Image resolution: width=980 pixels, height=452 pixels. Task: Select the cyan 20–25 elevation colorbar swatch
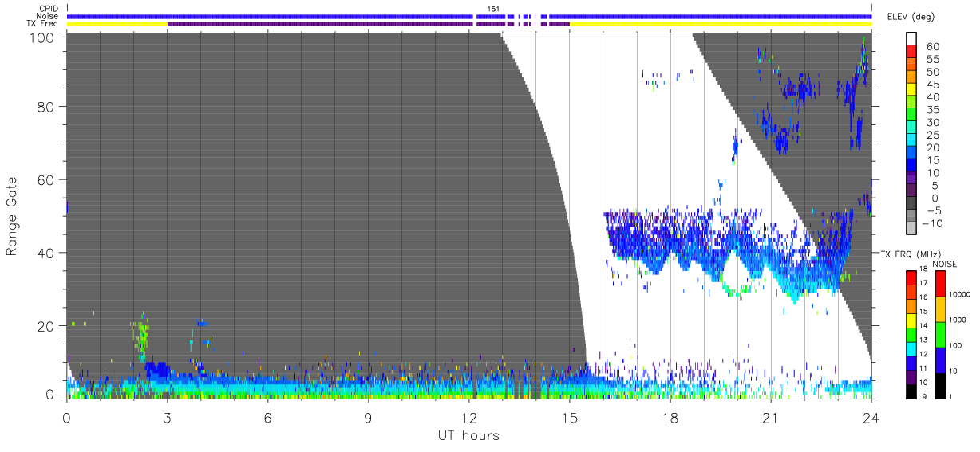point(912,141)
